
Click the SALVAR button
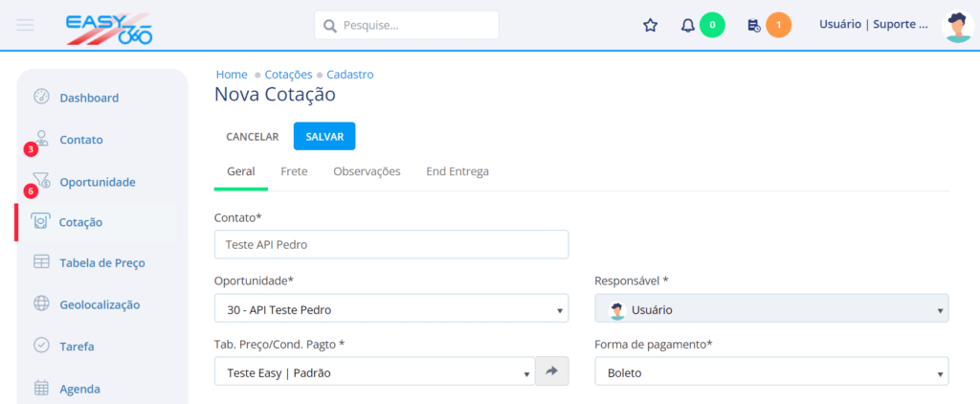click(324, 136)
